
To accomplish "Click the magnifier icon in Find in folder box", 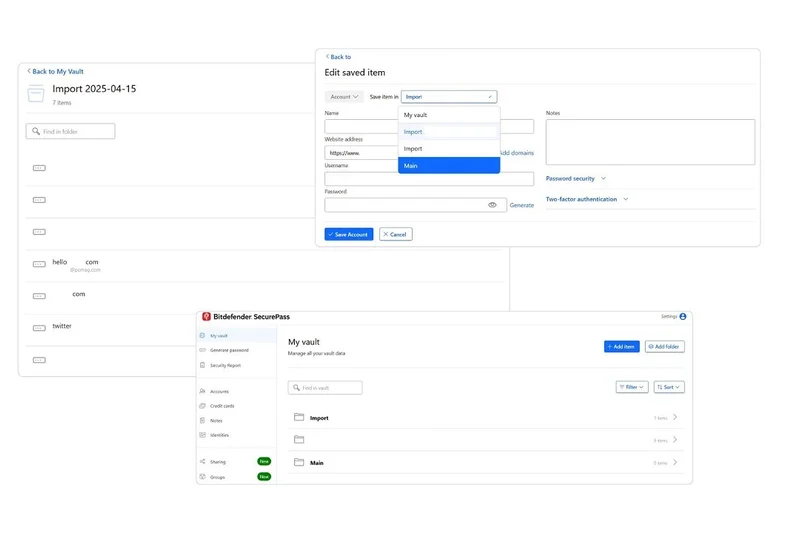I will point(36,131).
